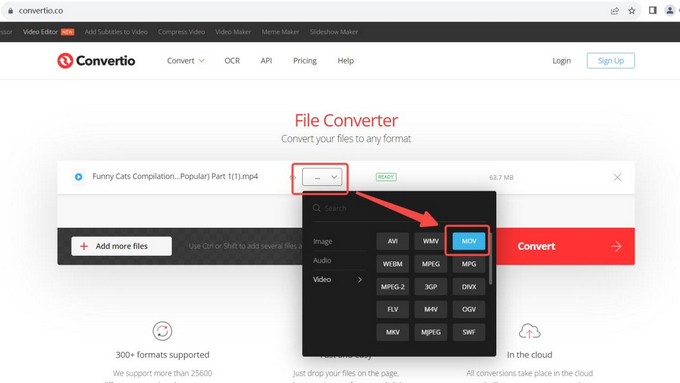
Task: Expand the Convert menu in navigation
Action: (185, 61)
